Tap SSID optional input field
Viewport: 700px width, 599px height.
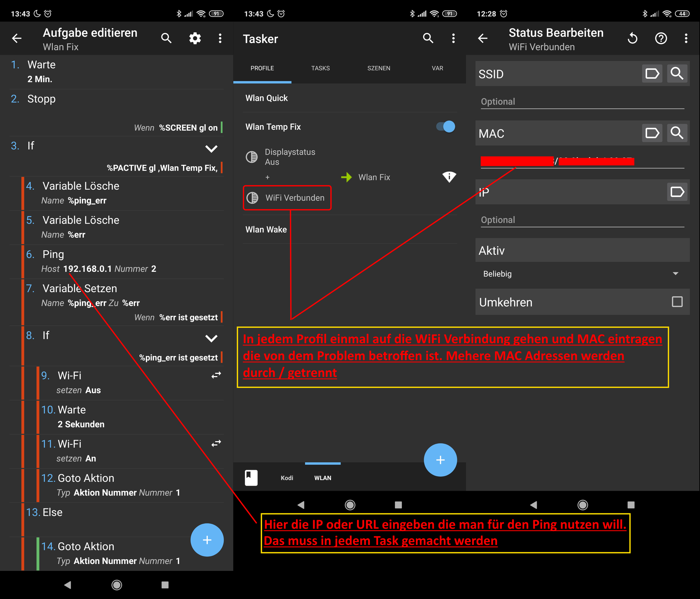point(582,102)
